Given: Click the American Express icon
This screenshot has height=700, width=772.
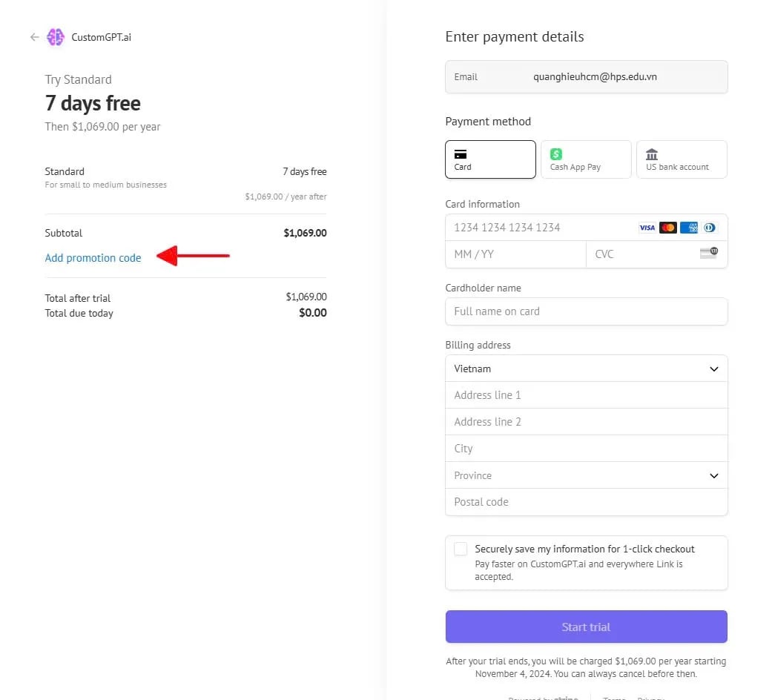Looking at the screenshot, I should (x=689, y=228).
